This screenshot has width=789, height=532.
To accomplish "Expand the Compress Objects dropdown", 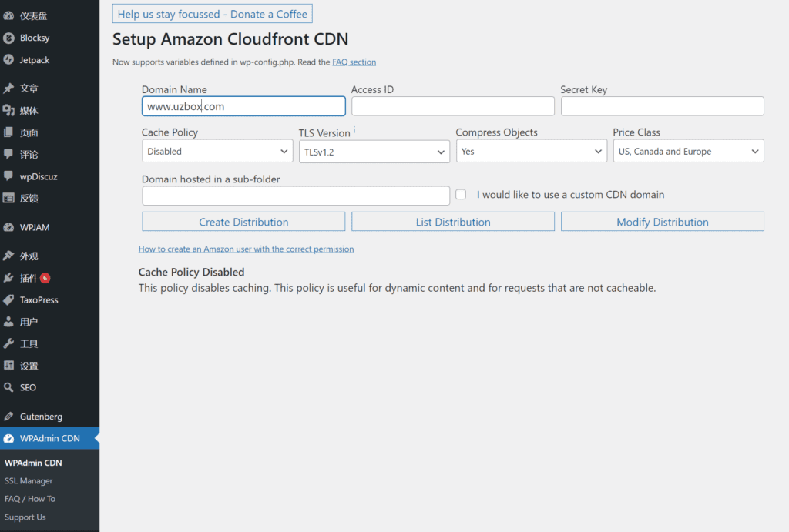I will point(532,152).
